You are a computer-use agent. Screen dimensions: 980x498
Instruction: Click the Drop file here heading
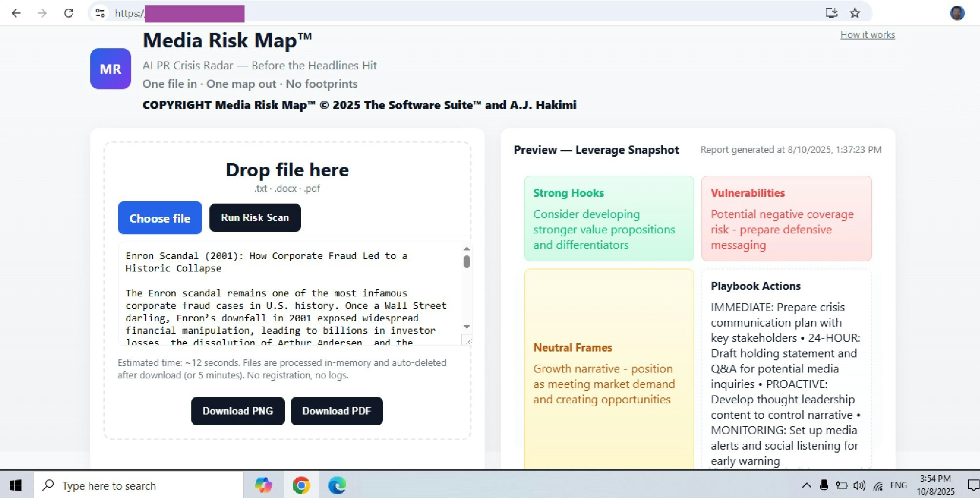tap(287, 170)
